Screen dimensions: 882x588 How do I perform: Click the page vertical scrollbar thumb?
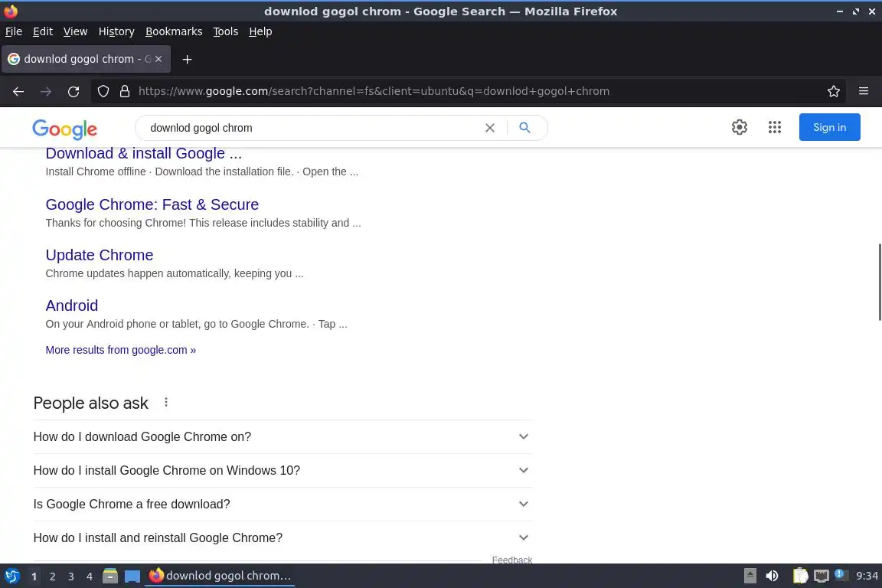(879, 283)
